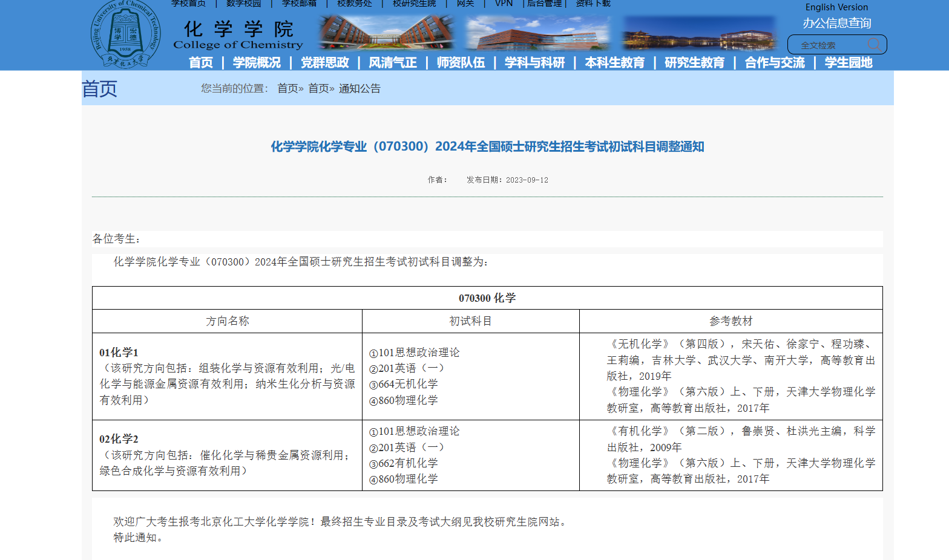This screenshot has width=949, height=560.
Task: Click 通知公告 in the breadcrumb
Action: (360, 88)
